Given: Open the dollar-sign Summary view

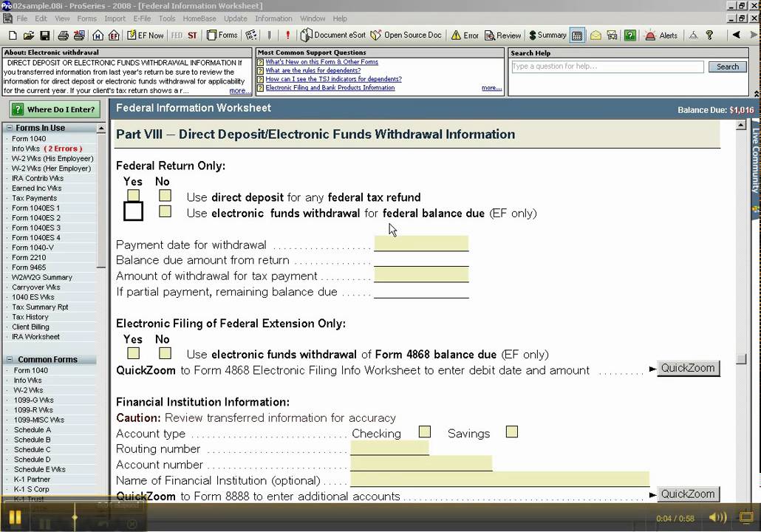Looking at the screenshot, I should pos(547,35).
